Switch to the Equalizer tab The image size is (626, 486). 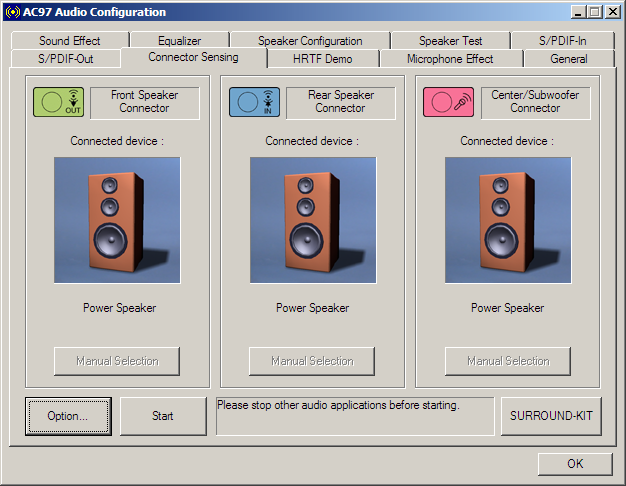pos(180,41)
